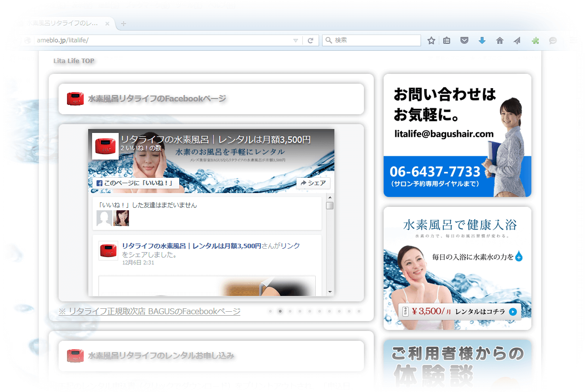Click the シェア share button

(313, 183)
